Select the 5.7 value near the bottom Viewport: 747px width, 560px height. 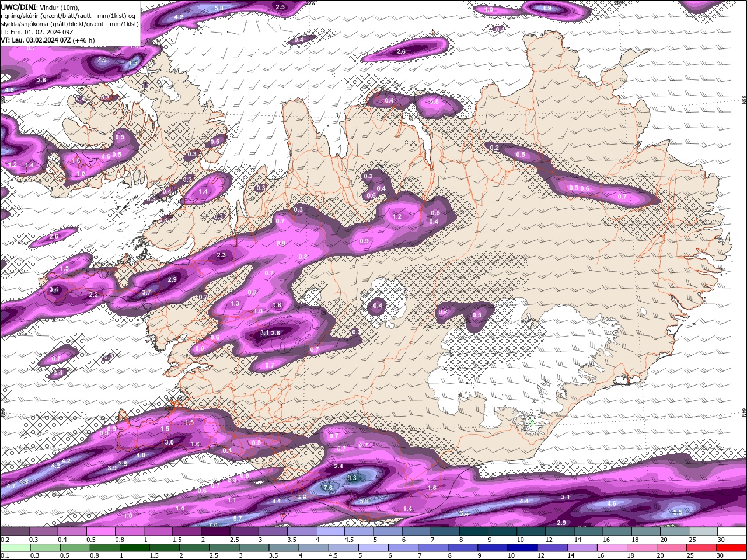tap(238, 519)
